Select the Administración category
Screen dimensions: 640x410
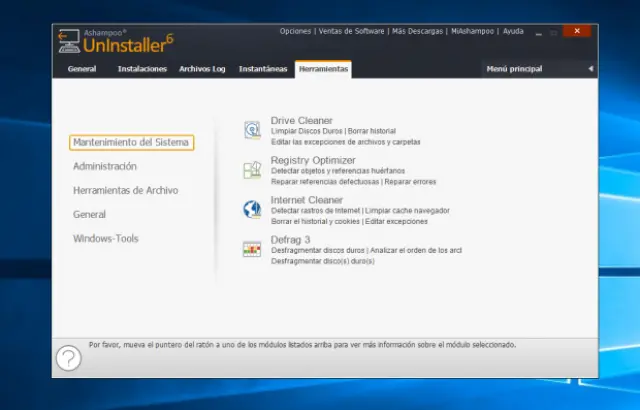105,167
